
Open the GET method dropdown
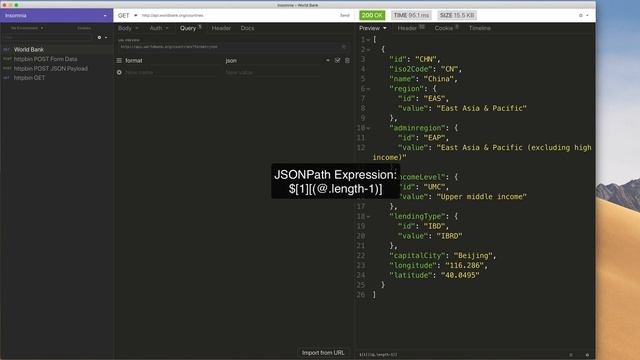click(127, 16)
